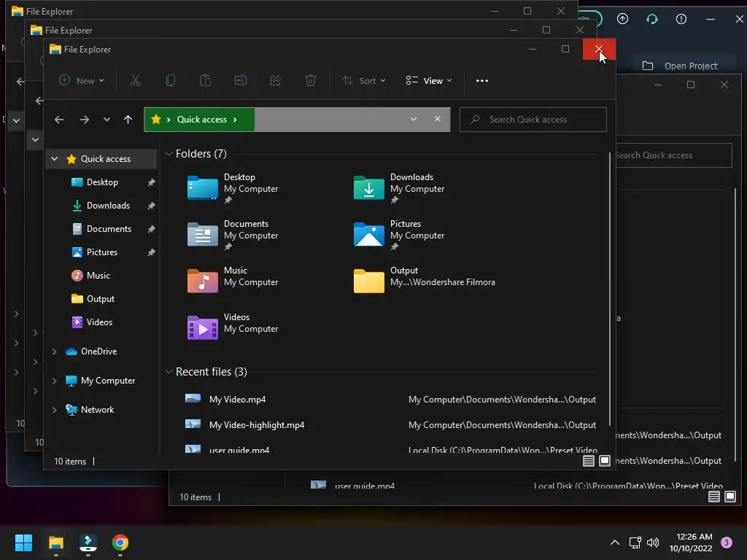This screenshot has width=747, height=560.
Task: Open the View dropdown menu
Action: point(429,80)
